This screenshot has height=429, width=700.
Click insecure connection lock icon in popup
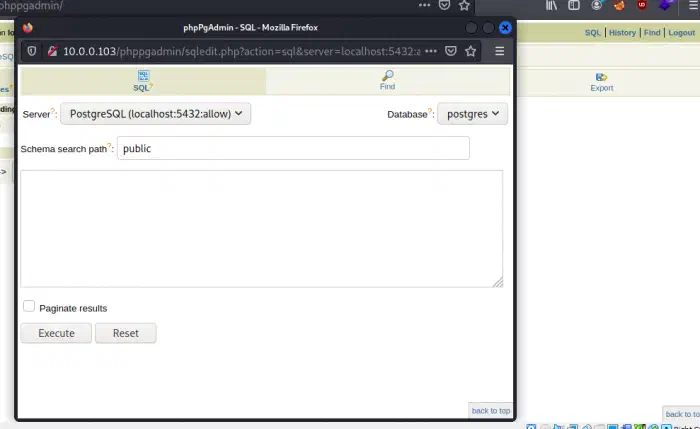(x=53, y=51)
